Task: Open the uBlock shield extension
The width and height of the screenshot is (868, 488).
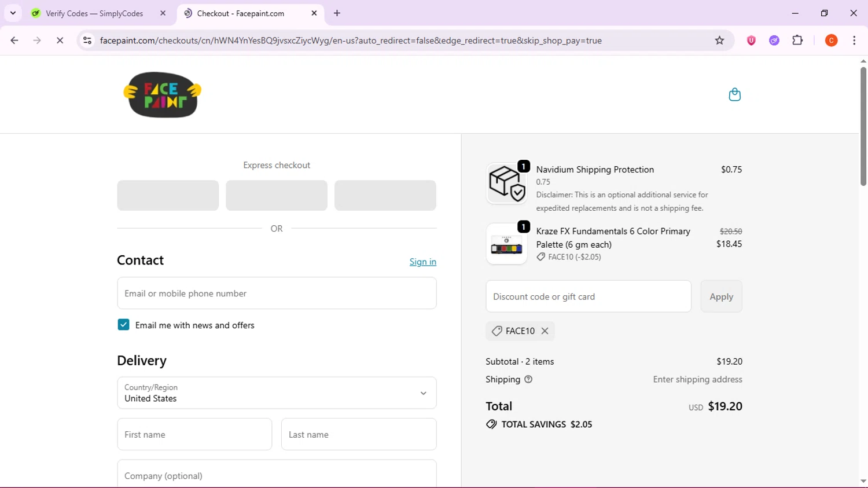Action: 751,41
